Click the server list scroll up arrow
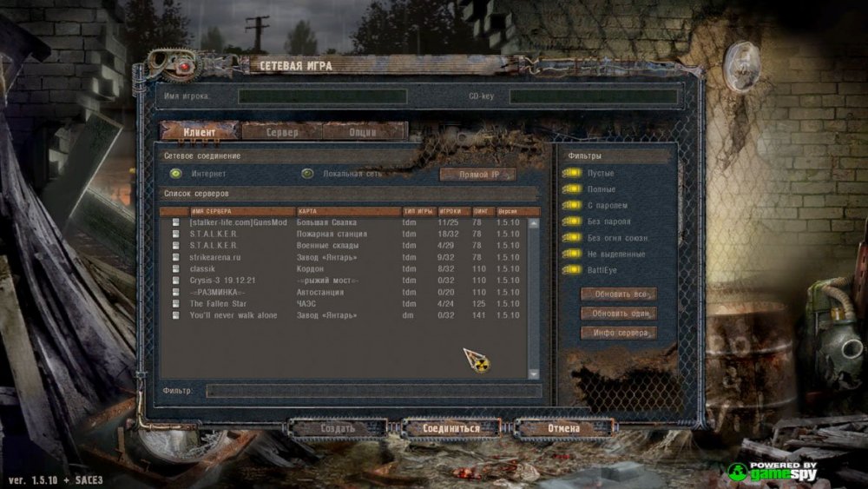The width and height of the screenshot is (868, 489). pyautogui.click(x=534, y=223)
